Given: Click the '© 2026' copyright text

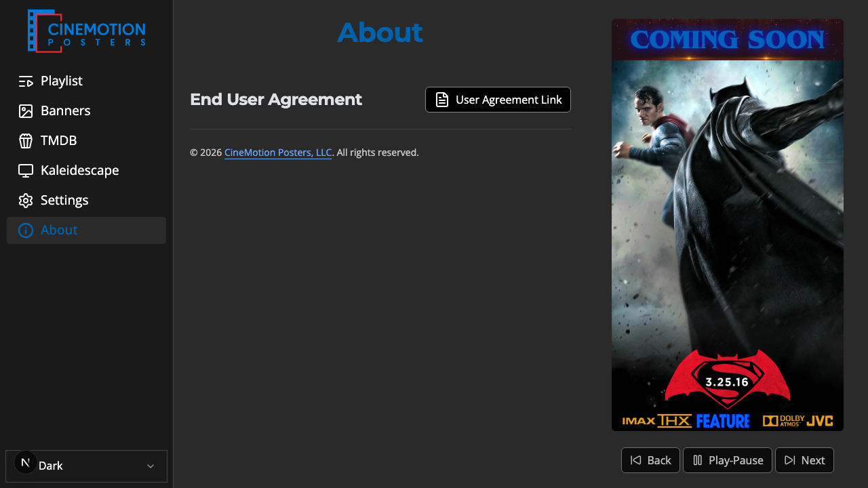Looking at the screenshot, I should [206, 152].
